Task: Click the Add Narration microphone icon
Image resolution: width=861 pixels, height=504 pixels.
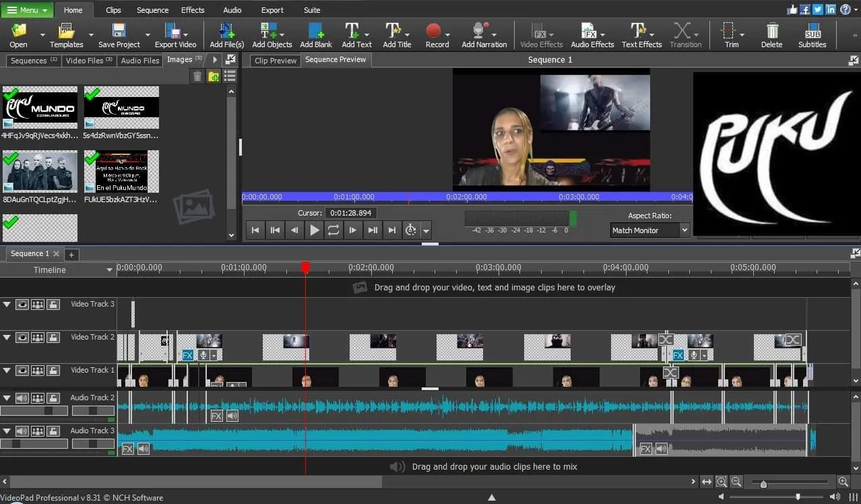Action: pyautogui.click(x=480, y=31)
